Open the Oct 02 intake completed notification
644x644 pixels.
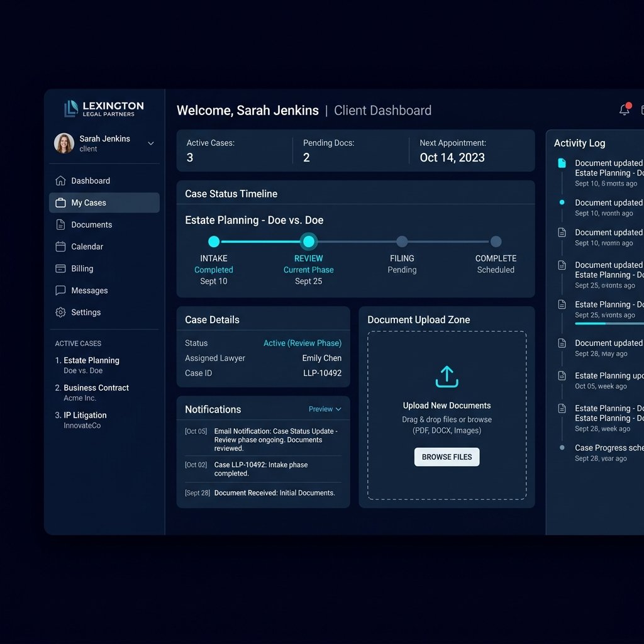[x=263, y=469]
